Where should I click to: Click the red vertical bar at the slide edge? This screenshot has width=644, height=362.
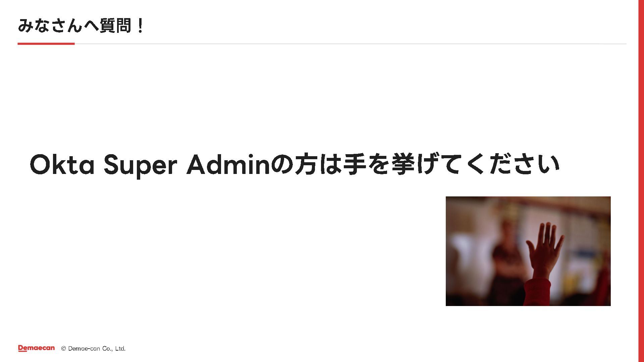click(641, 181)
